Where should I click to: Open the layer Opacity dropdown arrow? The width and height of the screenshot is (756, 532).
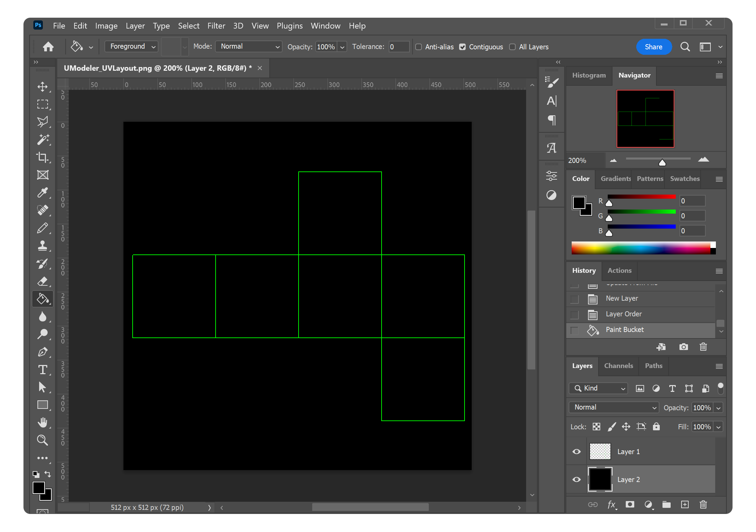719,408
